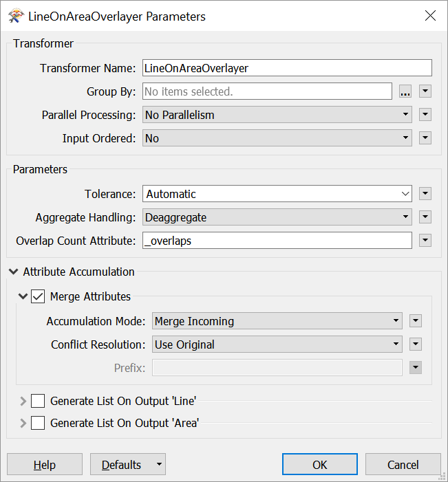The width and height of the screenshot is (448, 482).
Task: Click the OK button
Action: [320, 464]
